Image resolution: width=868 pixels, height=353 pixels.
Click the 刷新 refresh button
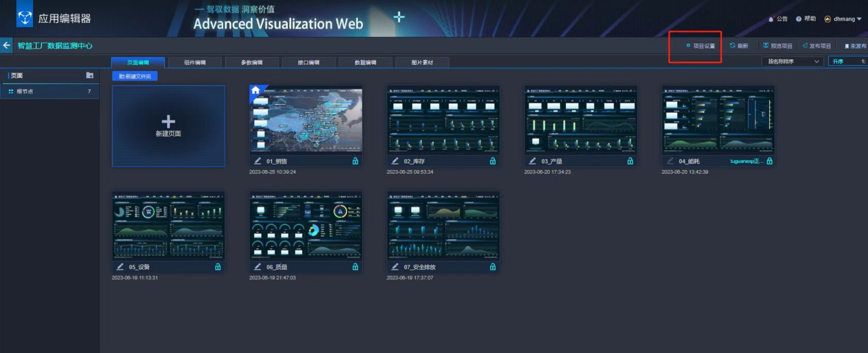(739, 46)
